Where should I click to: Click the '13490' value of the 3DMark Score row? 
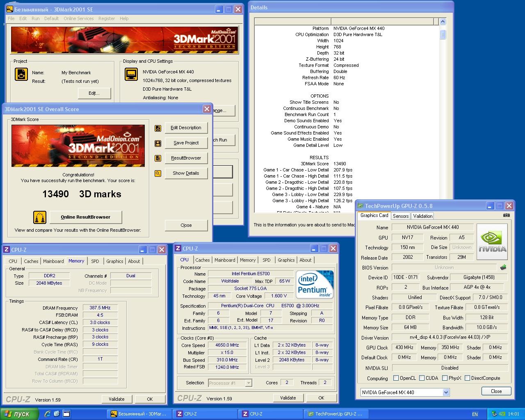pyautogui.click(x=340, y=164)
